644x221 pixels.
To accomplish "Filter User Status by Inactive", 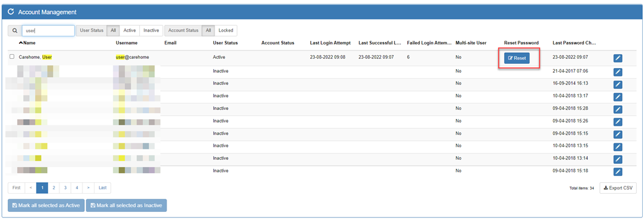I will pyautogui.click(x=151, y=30).
